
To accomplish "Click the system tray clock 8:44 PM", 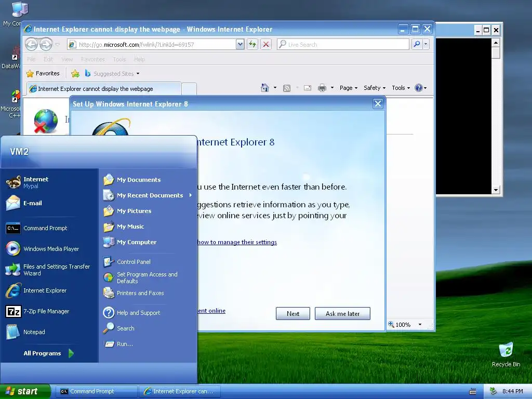I will coord(512,392).
